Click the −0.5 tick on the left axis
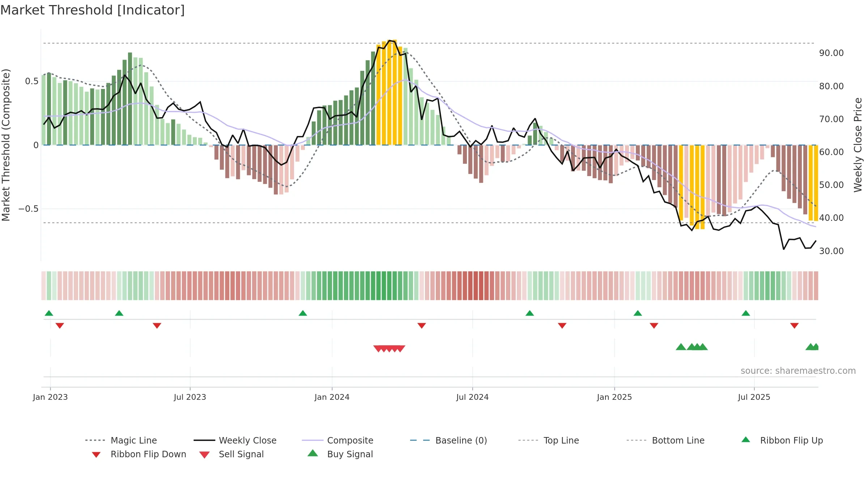Image resolution: width=868 pixels, height=488 pixels. click(x=28, y=209)
